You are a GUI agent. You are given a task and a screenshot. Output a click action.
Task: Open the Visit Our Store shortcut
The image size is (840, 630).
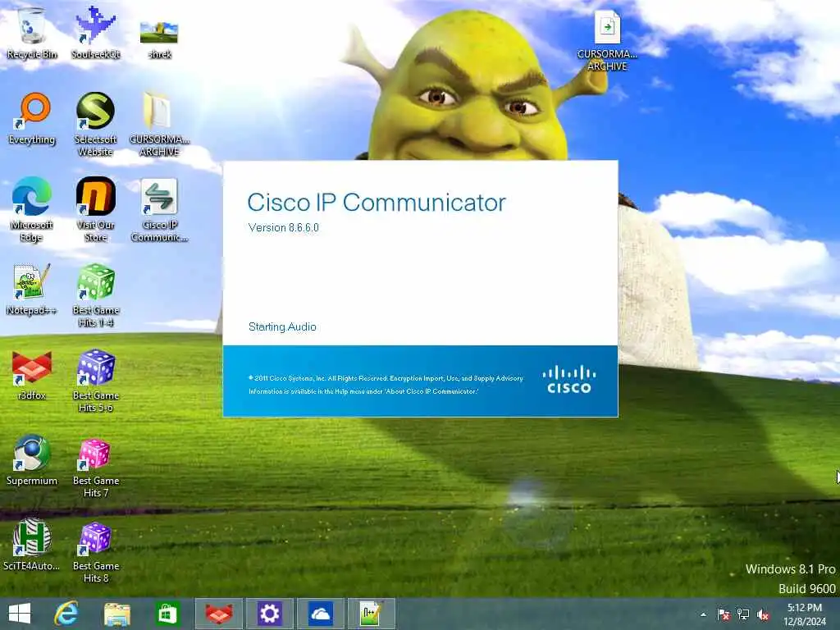click(95, 209)
